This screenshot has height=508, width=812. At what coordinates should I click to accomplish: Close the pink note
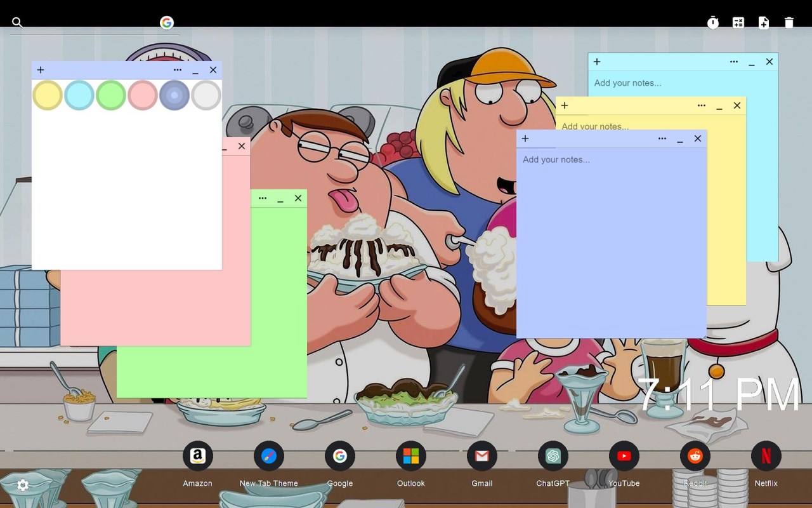[x=242, y=146]
